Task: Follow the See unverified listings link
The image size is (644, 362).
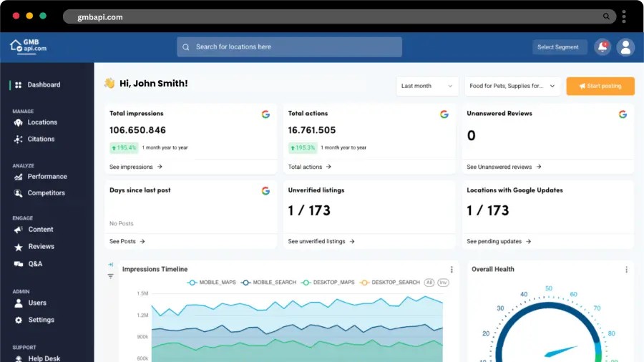Action: pyautogui.click(x=321, y=242)
